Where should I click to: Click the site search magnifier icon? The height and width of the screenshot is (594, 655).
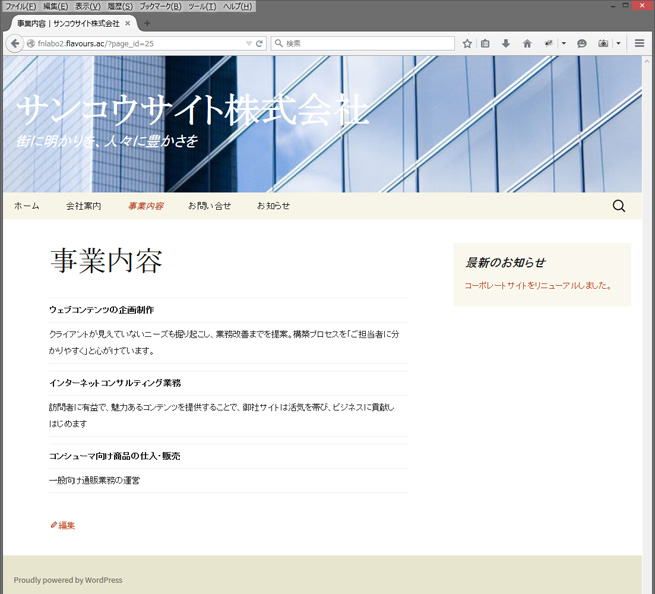(x=618, y=206)
